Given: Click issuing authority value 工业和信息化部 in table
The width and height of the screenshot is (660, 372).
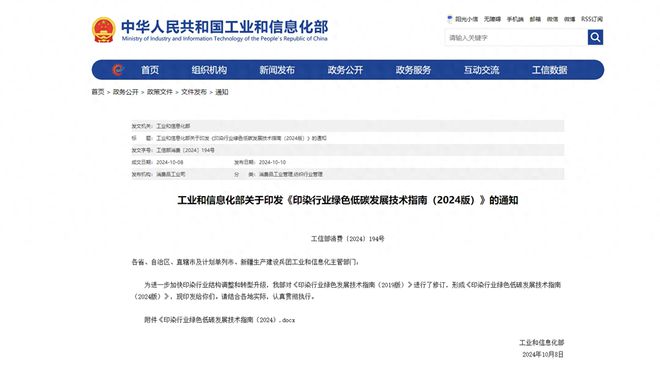Looking at the screenshot, I should coord(173,126).
